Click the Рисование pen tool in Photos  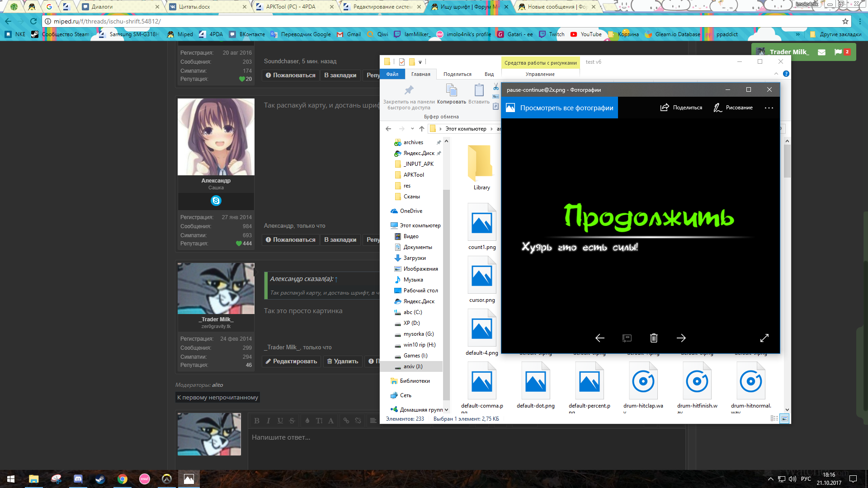coord(733,108)
